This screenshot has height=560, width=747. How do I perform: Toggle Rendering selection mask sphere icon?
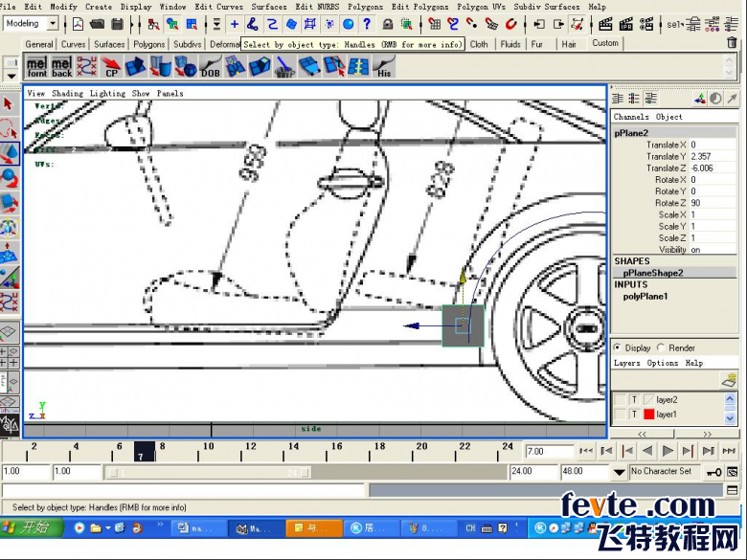tap(349, 24)
